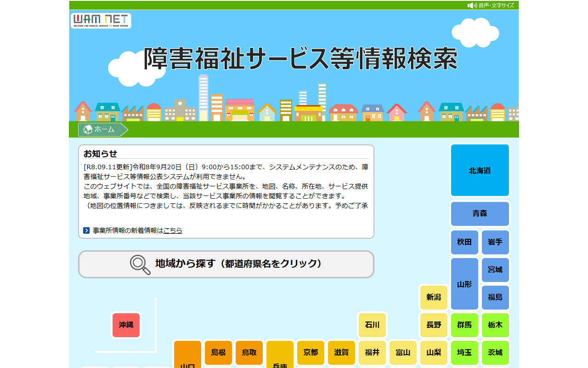
Task: Choose the 沖縄 prefecture tile
Action: [x=126, y=325]
